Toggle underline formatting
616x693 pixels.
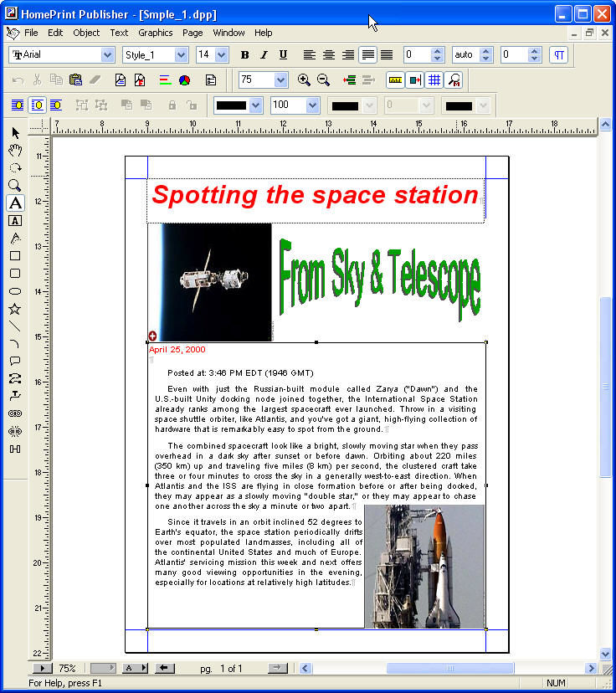[283, 54]
